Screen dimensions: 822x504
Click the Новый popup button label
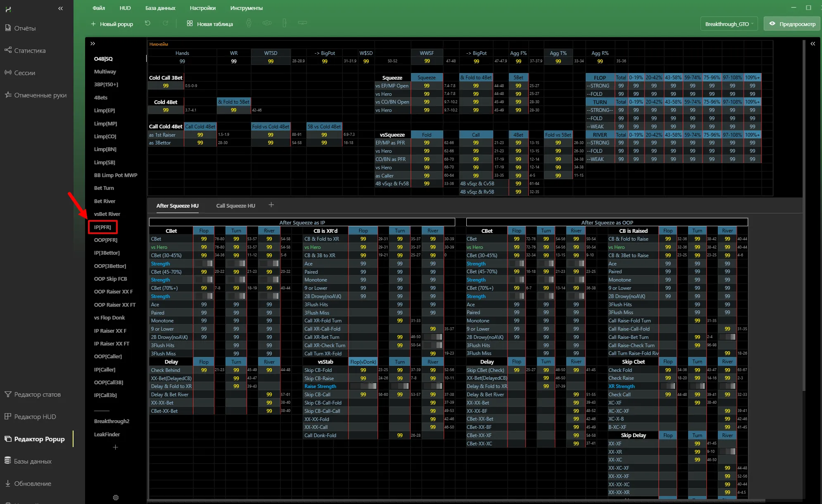(116, 24)
